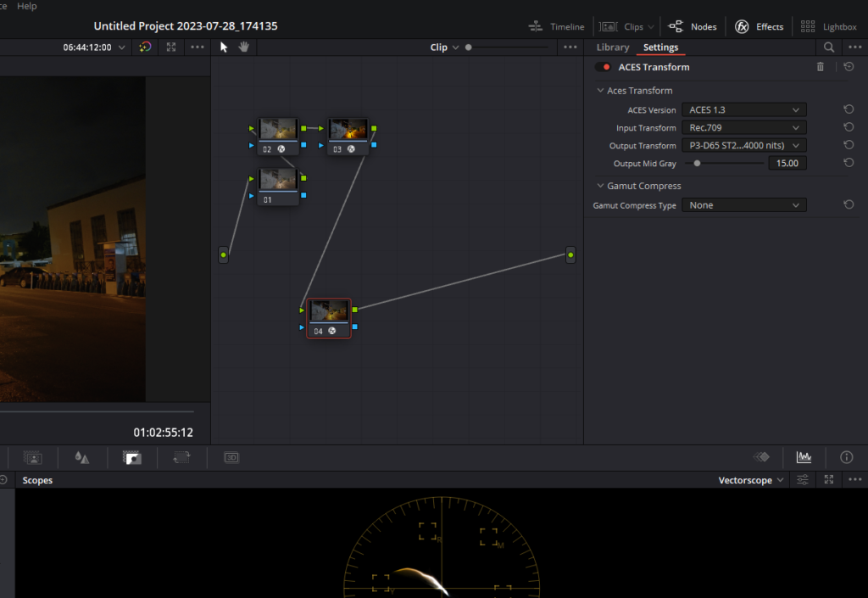The image size is (868, 598).
Task: Open the sizing palette icon
Action: [x=181, y=457]
